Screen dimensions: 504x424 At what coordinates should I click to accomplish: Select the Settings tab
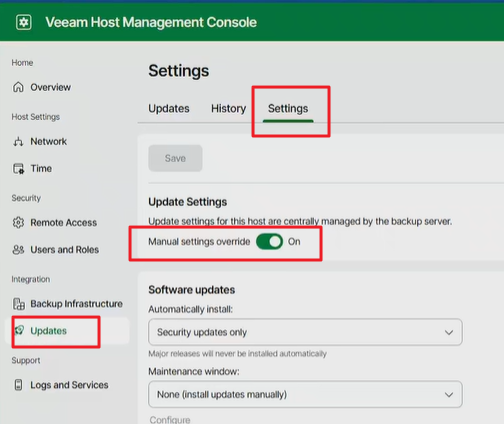click(x=288, y=109)
